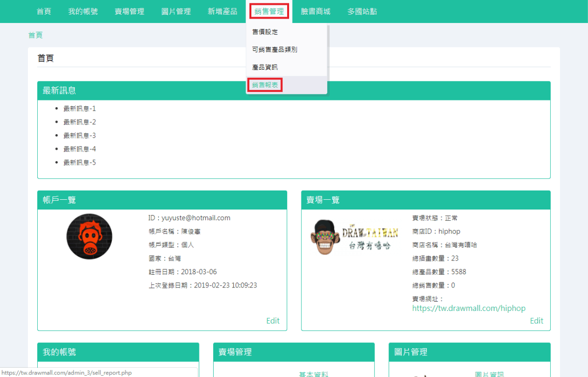Navigate to 首頁 in the top menu
Image resolution: width=588 pixels, height=377 pixels.
coord(44,11)
